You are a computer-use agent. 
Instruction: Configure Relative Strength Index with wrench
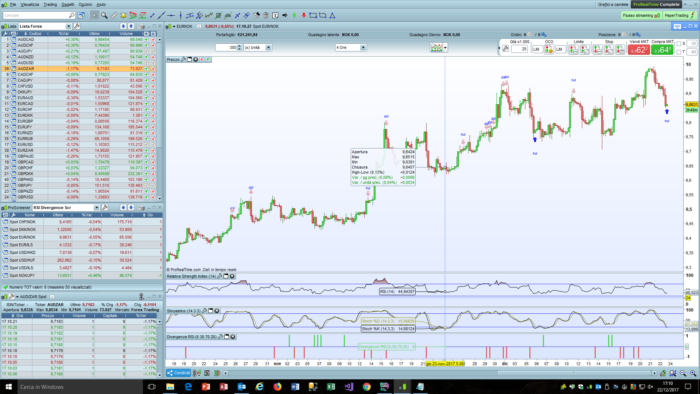[x=220, y=277]
